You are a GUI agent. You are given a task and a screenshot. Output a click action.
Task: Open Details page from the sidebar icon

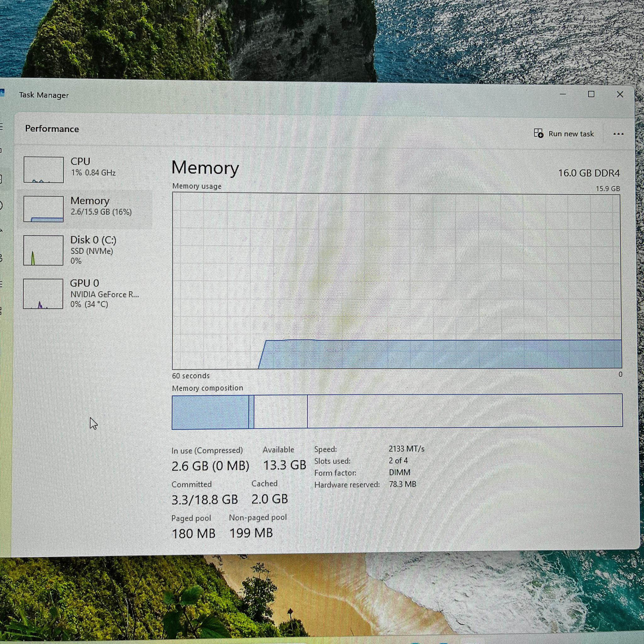click(1, 284)
